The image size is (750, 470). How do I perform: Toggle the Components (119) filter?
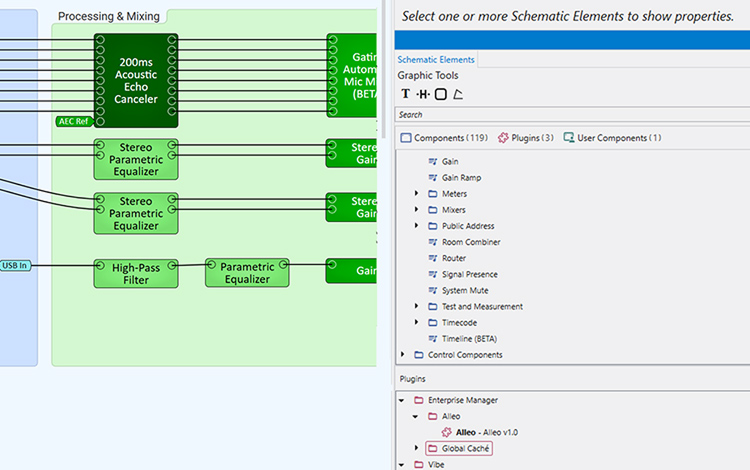click(x=444, y=138)
